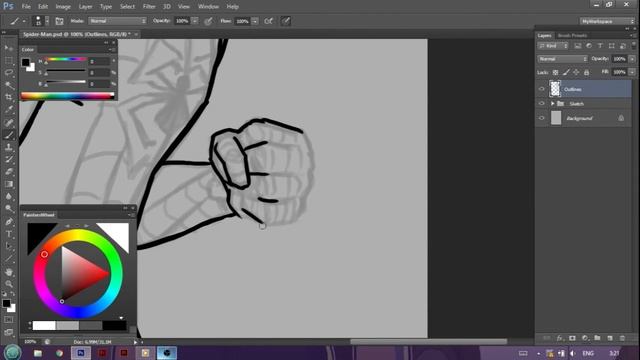
Task: Open the layer Opacity dropdown arrow
Action: tap(632, 59)
